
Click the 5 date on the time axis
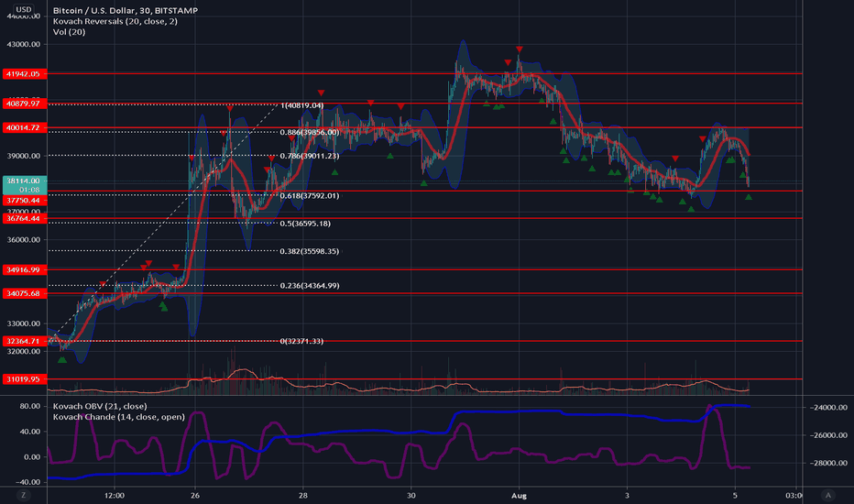pyautogui.click(x=735, y=495)
